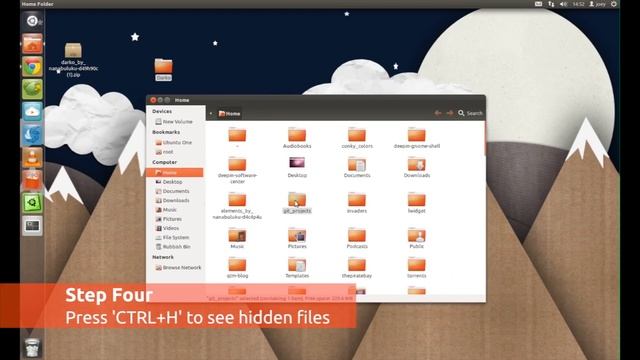This screenshot has width=640, height=360.
Task: Select the Templates folder
Action: tap(297, 268)
